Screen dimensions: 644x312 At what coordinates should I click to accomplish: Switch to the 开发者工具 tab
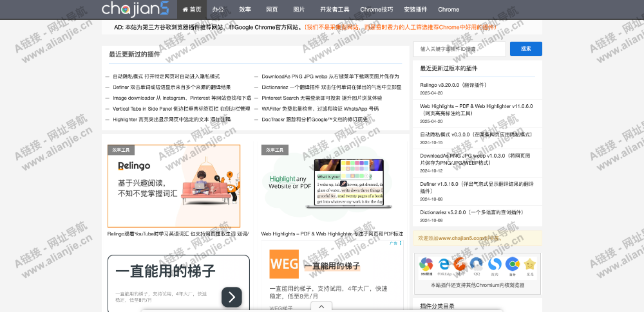point(334,10)
